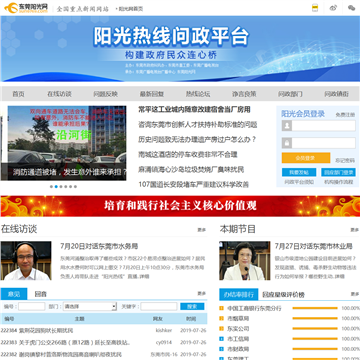The image size is (360, 360).
Task: Open 问题反映 in navigation bar
Action: [x=105, y=94]
